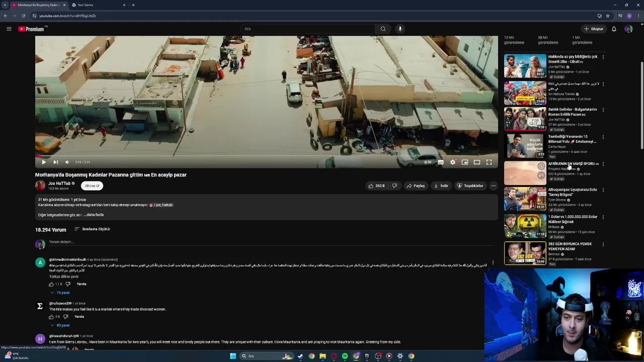The image size is (644, 362).
Task: Dislike the nullspace209 comment
Action: tap(65, 317)
